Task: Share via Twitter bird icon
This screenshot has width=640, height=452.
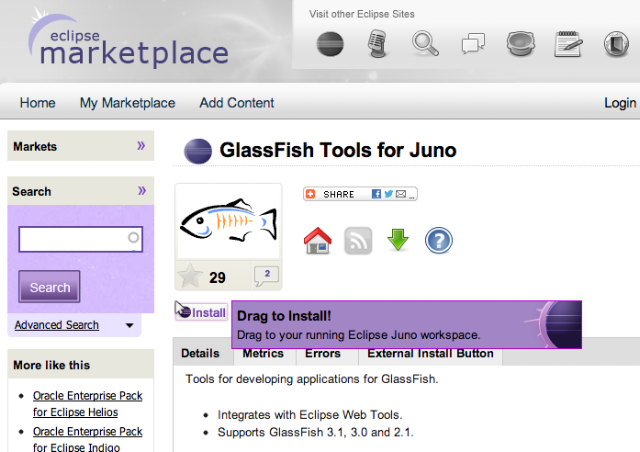Action: point(389,194)
